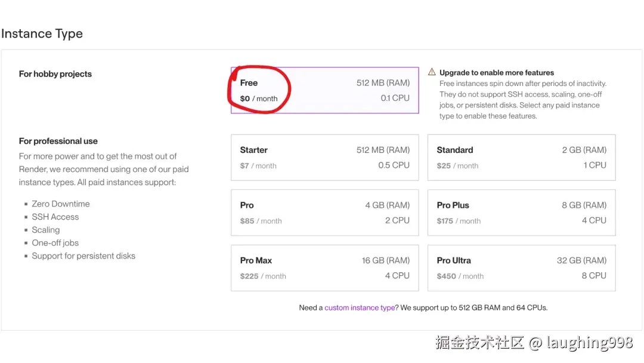Image resolution: width=644 pixels, height=363 pixels.
Task: Select the Standard instance type
Action: pos(521,158)
